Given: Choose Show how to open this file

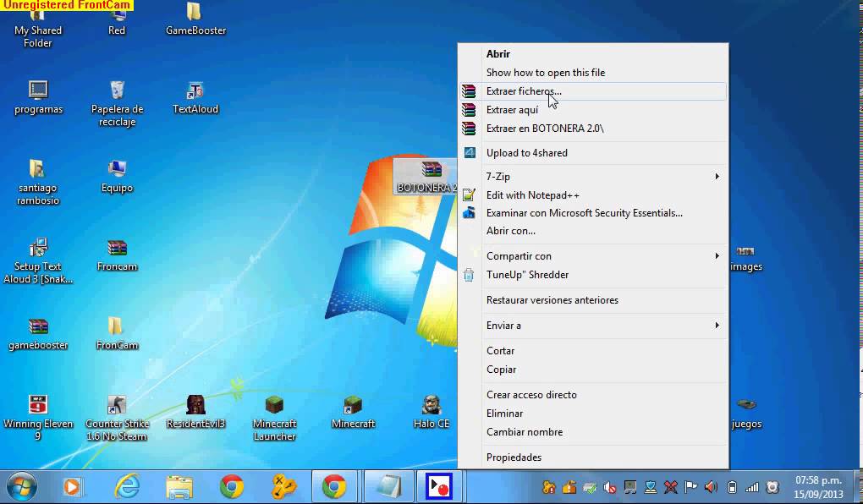Looking at the screenshot, I should [x=593, y=73].
